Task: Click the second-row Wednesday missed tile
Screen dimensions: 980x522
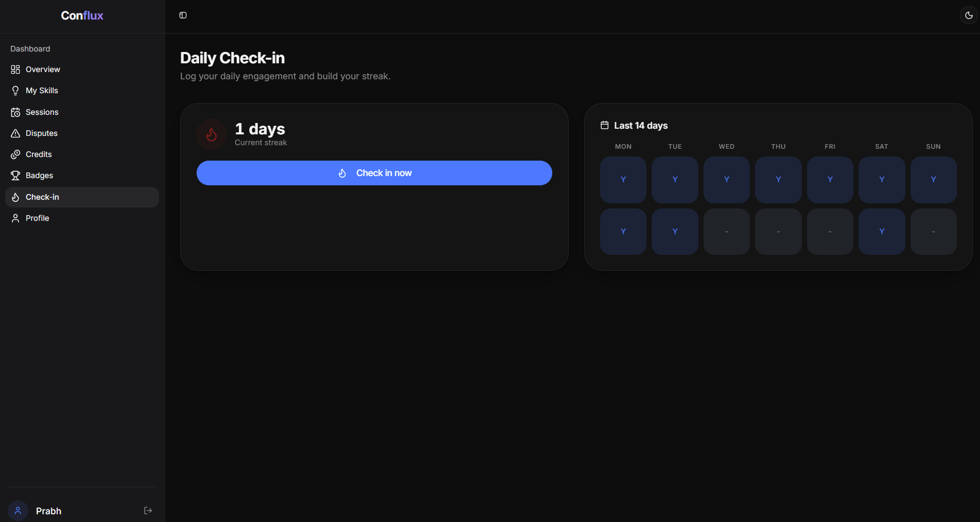Action: pos(727,232)
